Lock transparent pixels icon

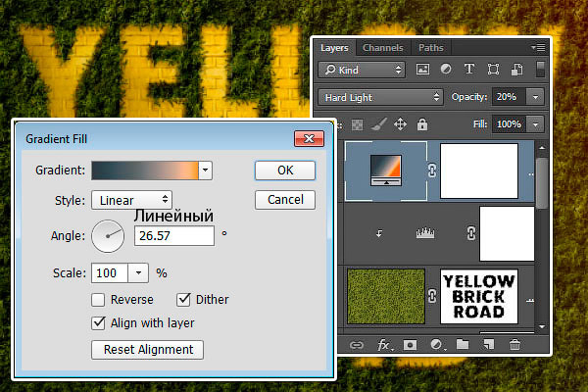coord(357,124)
